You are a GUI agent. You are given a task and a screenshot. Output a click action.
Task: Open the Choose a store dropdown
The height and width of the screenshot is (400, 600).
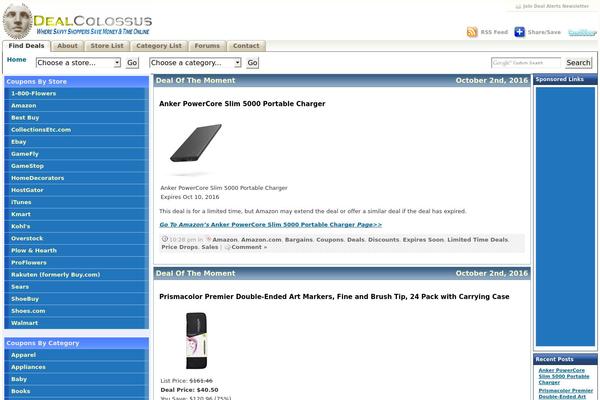78,63
